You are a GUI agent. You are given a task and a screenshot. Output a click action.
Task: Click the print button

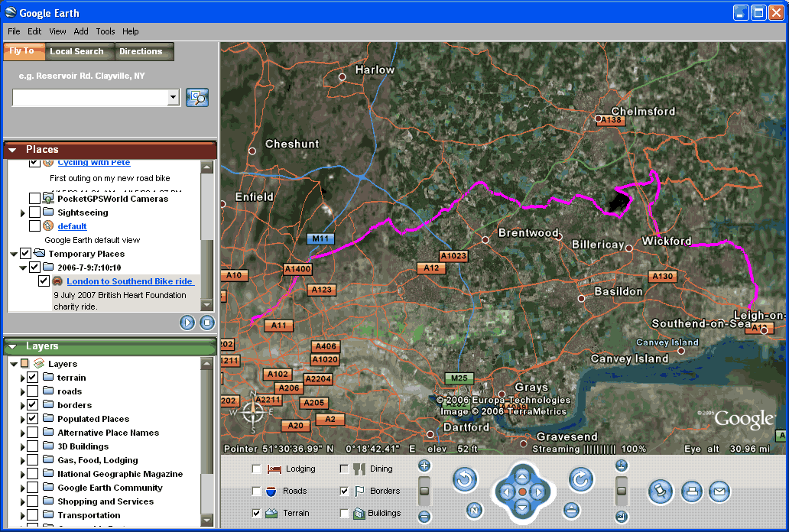(692, 491)
